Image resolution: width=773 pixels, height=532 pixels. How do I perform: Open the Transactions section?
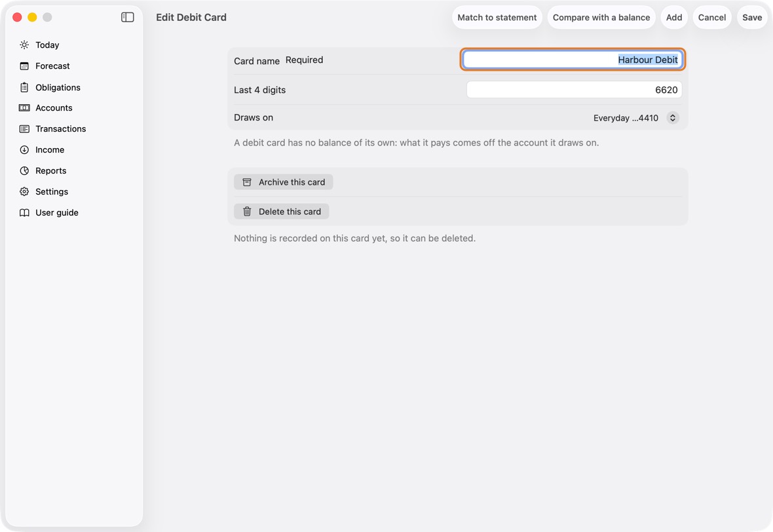[x=61, y=128]
